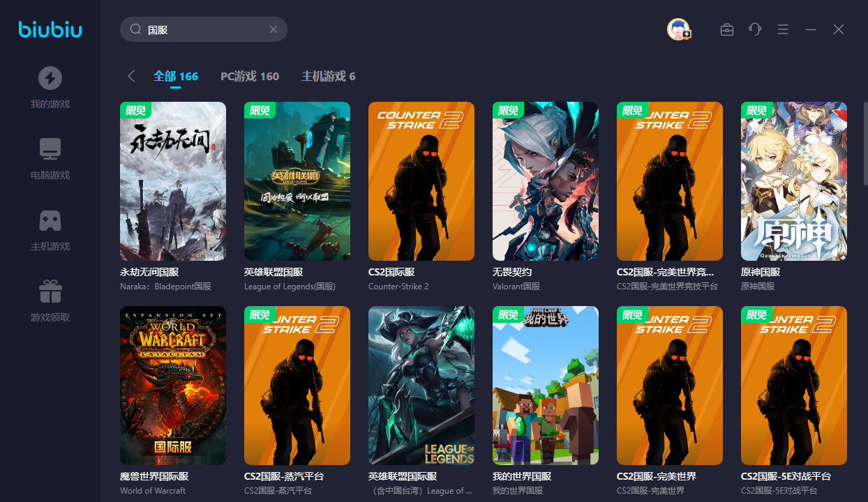Switch to the PC游戏 160 tab
The width and height of the screenshot is (868, 502).
click(250, 76)
